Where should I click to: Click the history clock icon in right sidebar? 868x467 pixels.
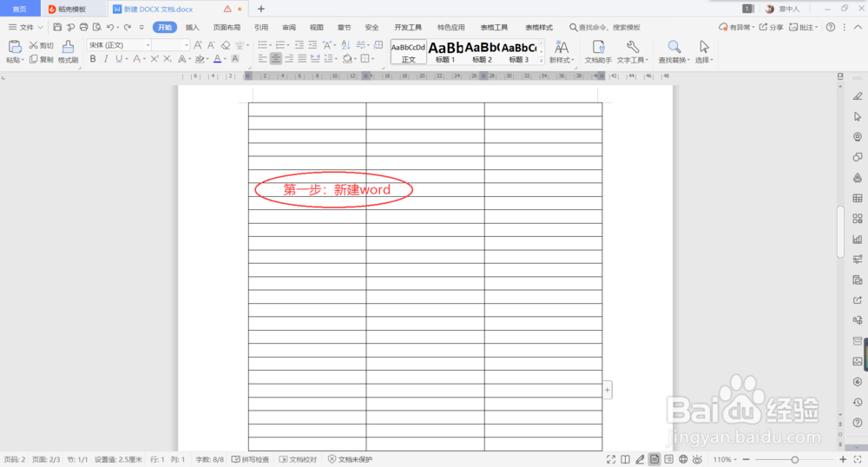[858, 402]
